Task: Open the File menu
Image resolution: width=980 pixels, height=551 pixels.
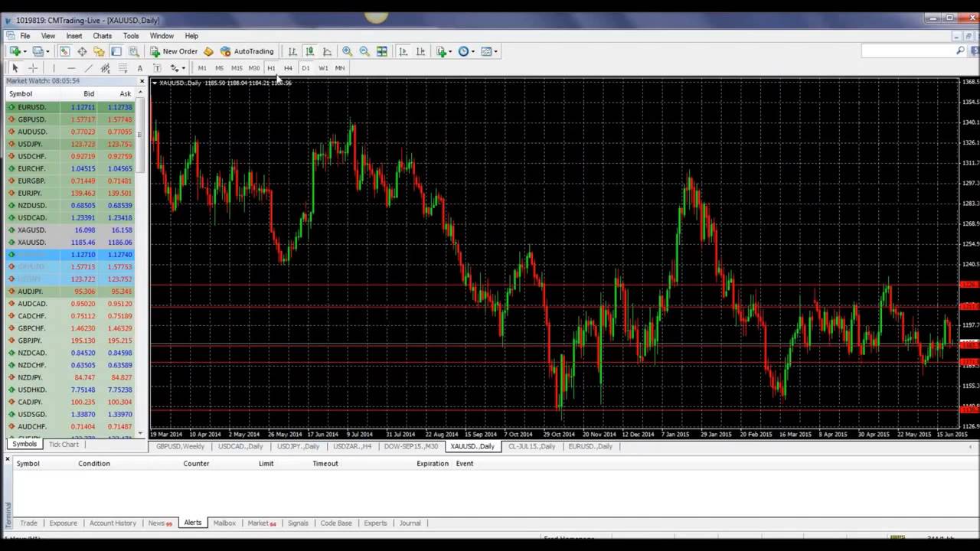Action: [x=25, y=36]
